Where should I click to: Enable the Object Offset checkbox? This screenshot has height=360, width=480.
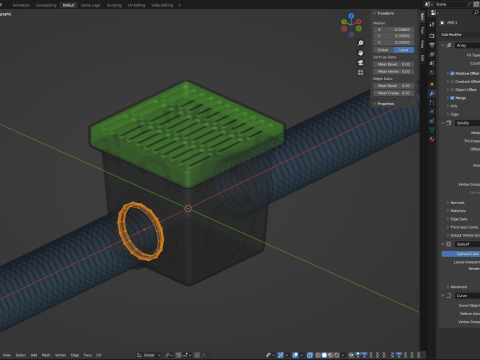point(452,90)
